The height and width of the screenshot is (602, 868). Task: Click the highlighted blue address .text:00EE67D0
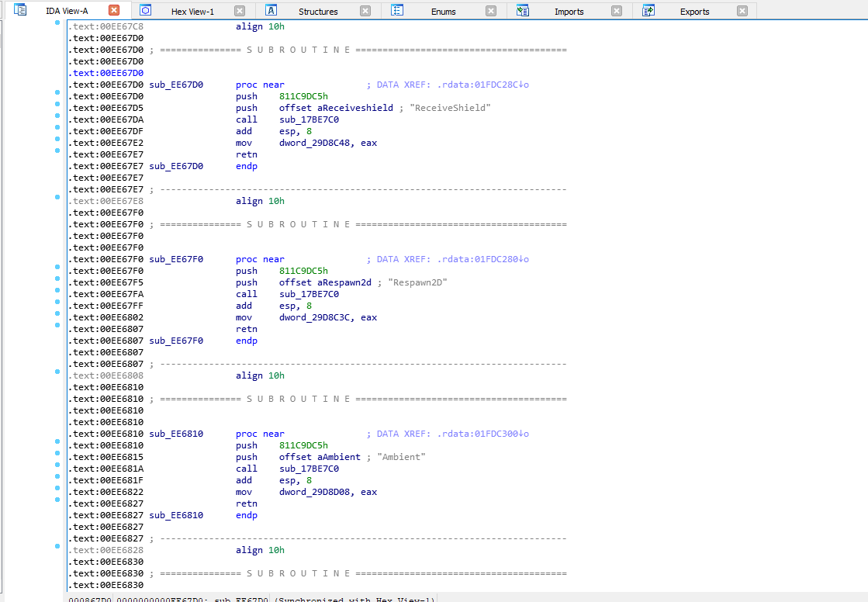(x=105, y=73)
